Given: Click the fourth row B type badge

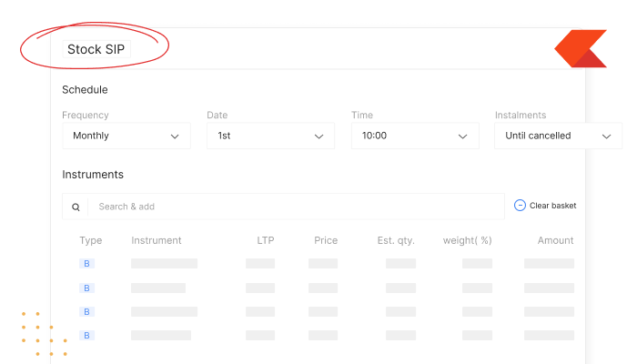Looking at the screenshot, I should click(86, 335).
